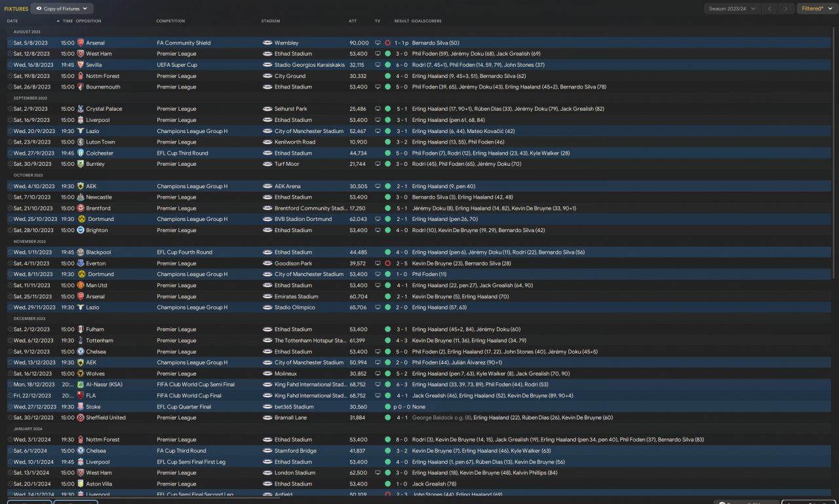
Task: Tick the selection circle for Wed 27/9/2023 fixture
Action: click(x=10, y=153)
